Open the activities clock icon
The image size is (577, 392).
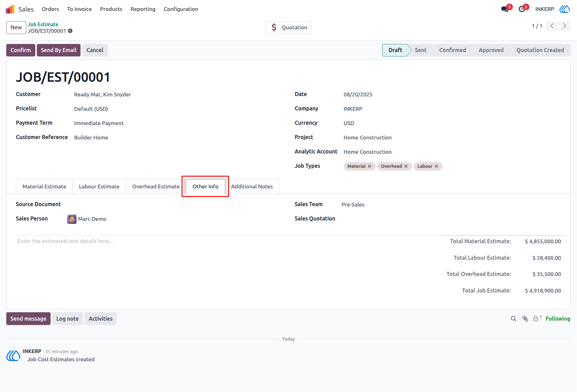522,9
